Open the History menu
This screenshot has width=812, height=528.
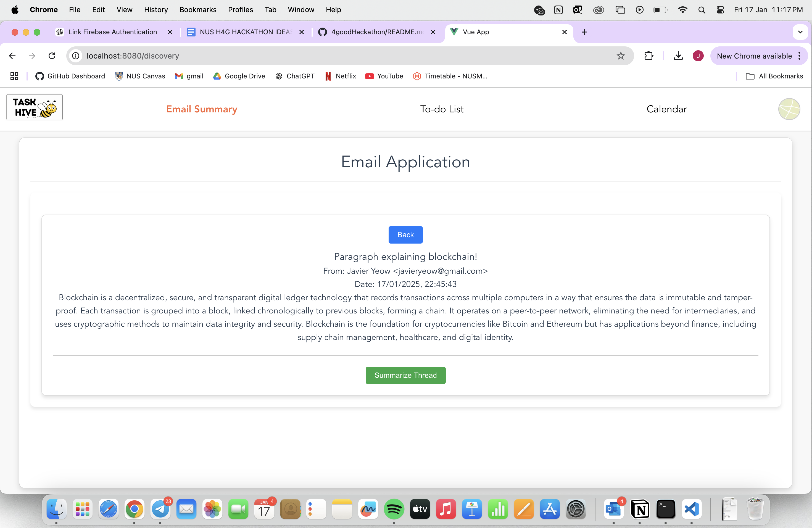(155, 10)
